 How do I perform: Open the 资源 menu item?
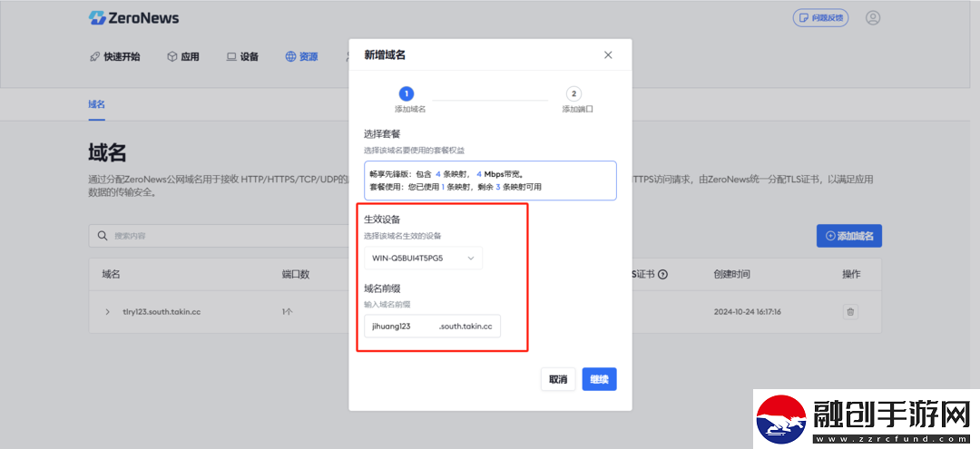pyautogui.click(x=302, y=57)
